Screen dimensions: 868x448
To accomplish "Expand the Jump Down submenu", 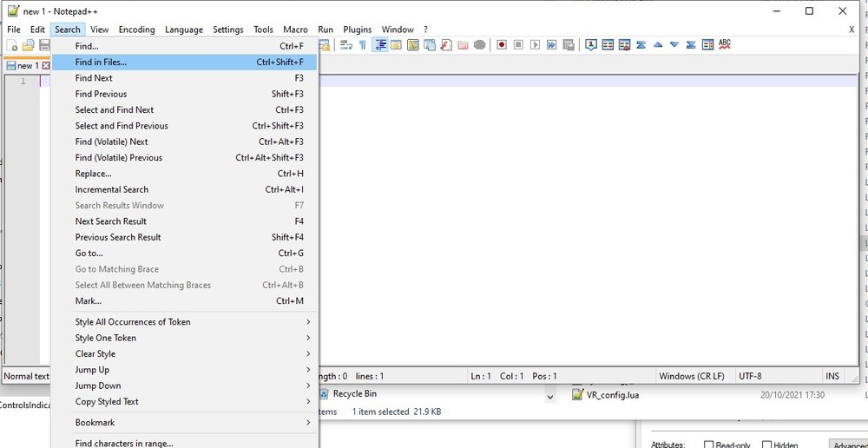I will pos(184,385).
